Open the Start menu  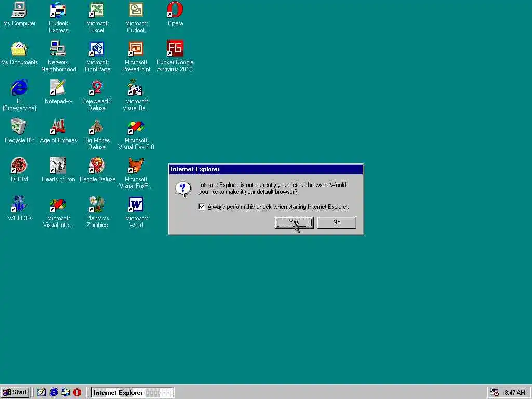15,393
